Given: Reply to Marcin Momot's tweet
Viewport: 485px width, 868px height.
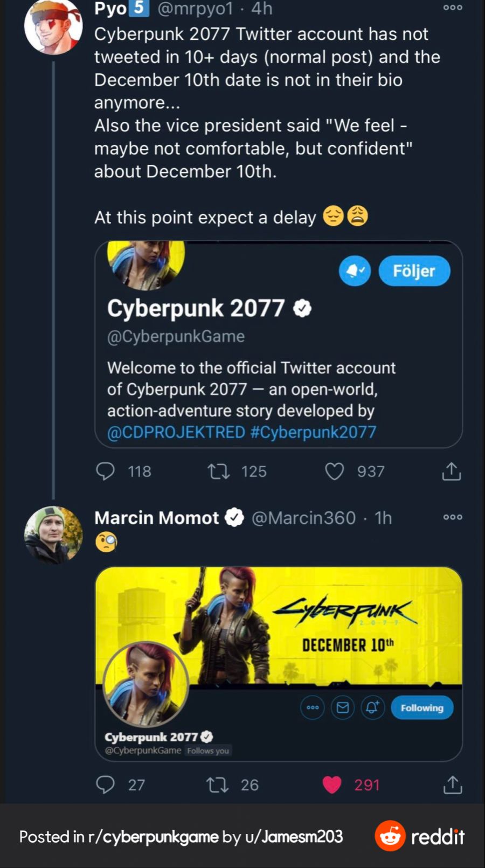Looking at the screenshot, I should point(105,784).
